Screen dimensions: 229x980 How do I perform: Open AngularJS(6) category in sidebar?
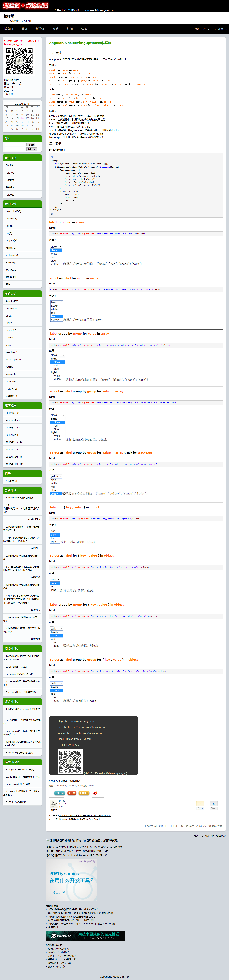pos(12,301)
